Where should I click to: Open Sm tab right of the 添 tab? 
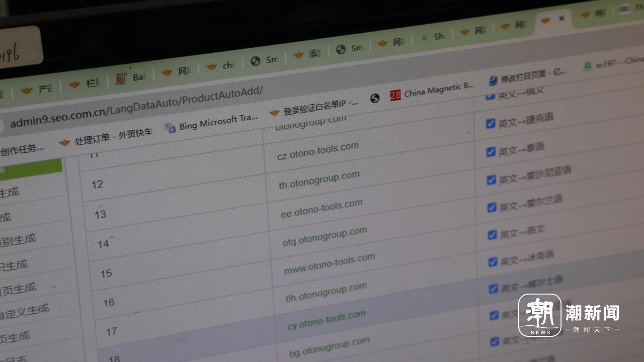349,48
